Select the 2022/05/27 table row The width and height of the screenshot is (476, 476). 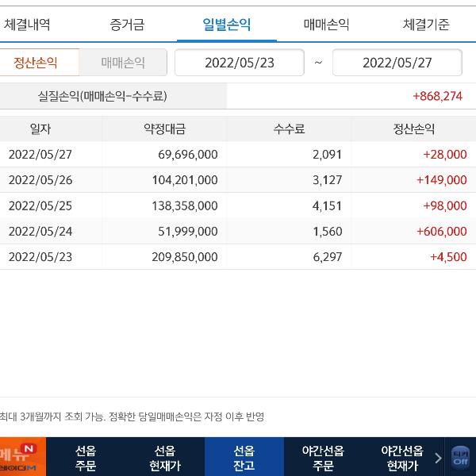click(238, 155)
